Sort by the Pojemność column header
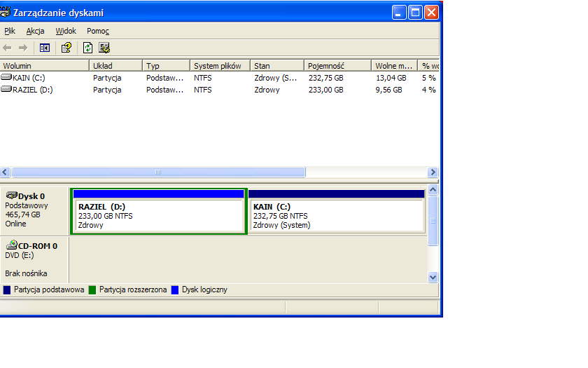This screenshot has width=588, height=368. [x=338, y=66]
